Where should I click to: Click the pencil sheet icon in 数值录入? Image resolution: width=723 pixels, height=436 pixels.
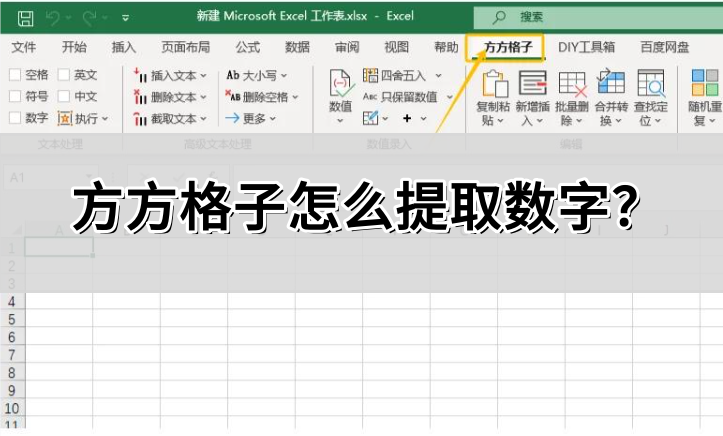(370, 118)
